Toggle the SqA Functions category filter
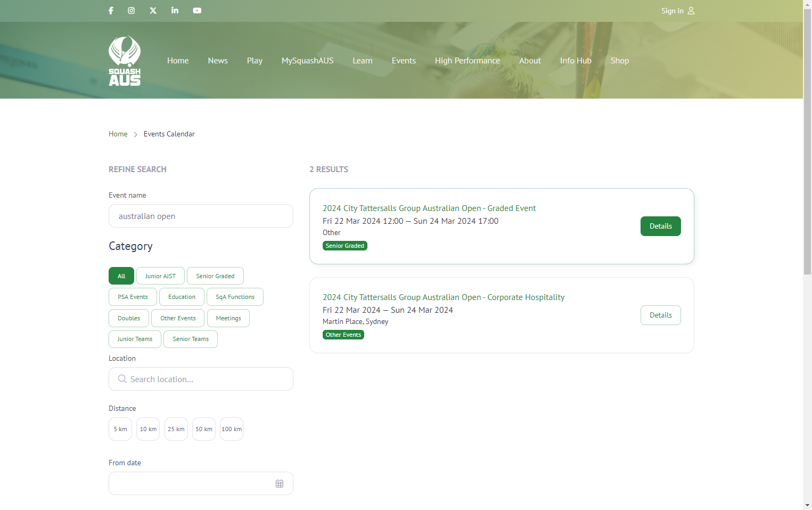Image resolution: width=812 pixels, height=510 pixels. 235,297
